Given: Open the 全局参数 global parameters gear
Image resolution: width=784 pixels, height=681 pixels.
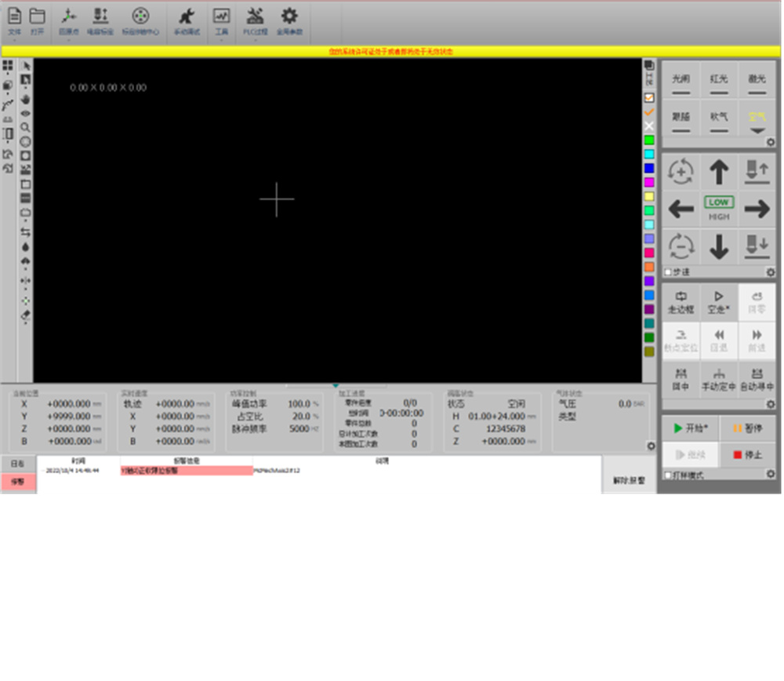Looking at the screenshot, I should coord(289,21).
